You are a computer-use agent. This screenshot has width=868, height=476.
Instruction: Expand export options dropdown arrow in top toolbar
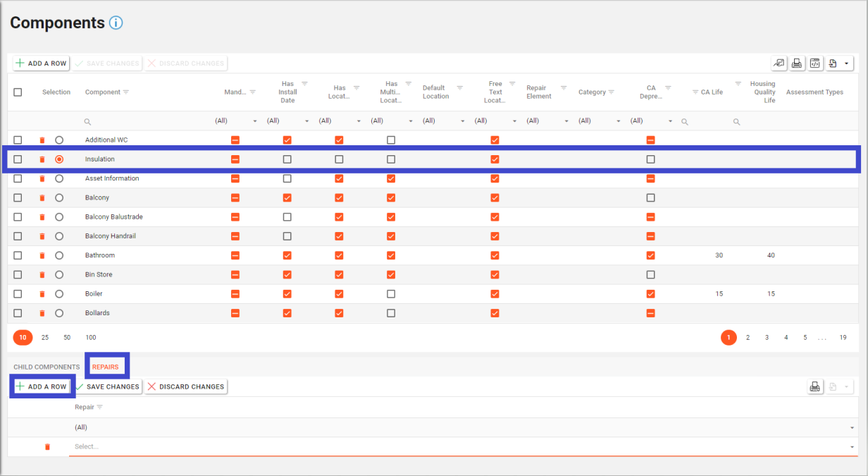[846, 63]
